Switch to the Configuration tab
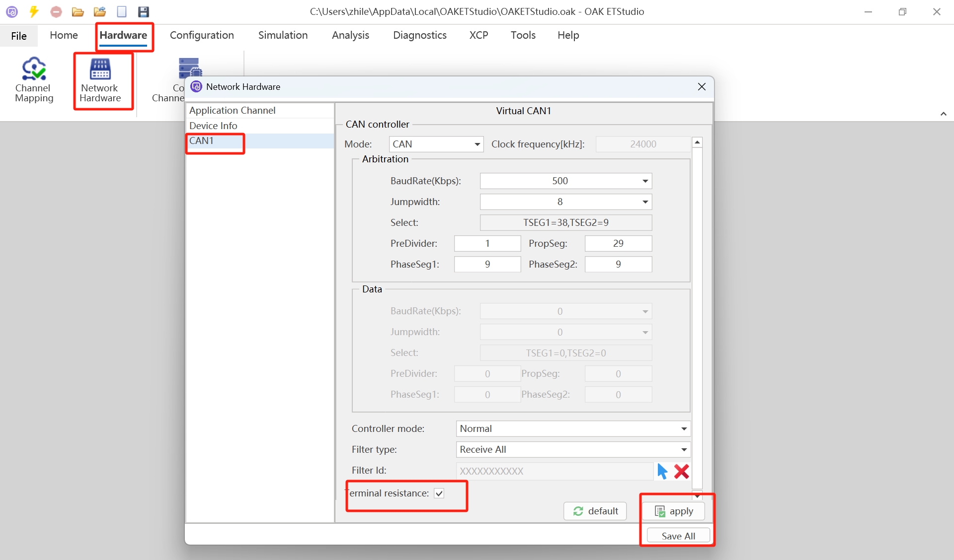 pos(202,35)
